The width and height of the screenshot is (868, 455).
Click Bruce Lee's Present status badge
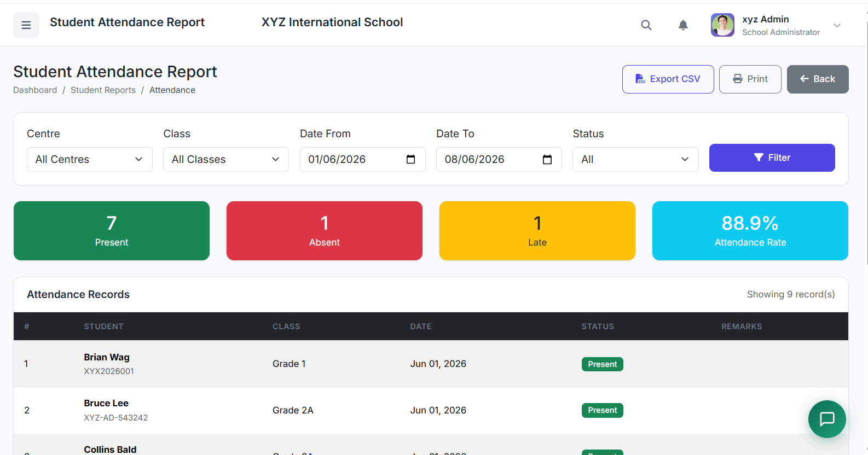[602, 410]
